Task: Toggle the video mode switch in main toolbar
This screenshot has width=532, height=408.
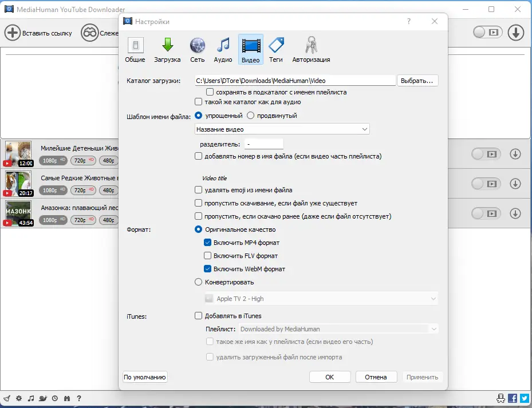Action: (488, 33)
